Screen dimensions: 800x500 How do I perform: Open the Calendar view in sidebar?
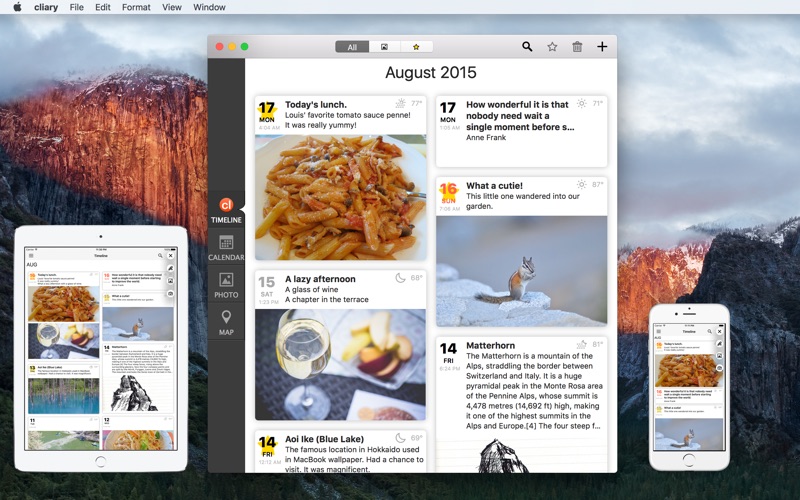coord(226,247)
